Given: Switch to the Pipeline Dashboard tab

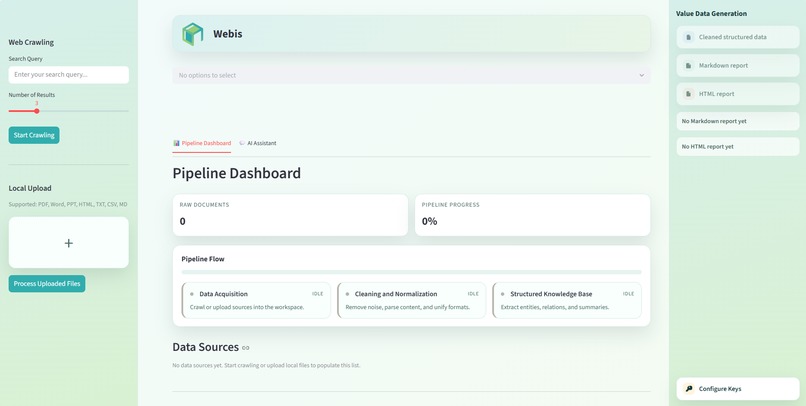Looking at the screenshot, I should (x=202, y=143).
